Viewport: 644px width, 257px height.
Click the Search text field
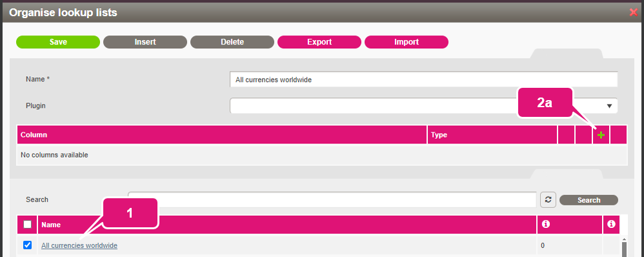(332, 200)
